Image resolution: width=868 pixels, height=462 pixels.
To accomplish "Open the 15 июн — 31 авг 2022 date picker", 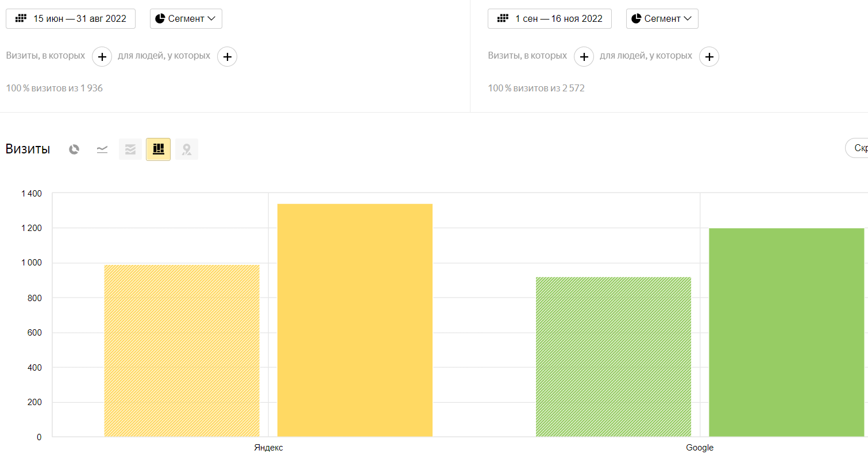I will coord(71,18).
